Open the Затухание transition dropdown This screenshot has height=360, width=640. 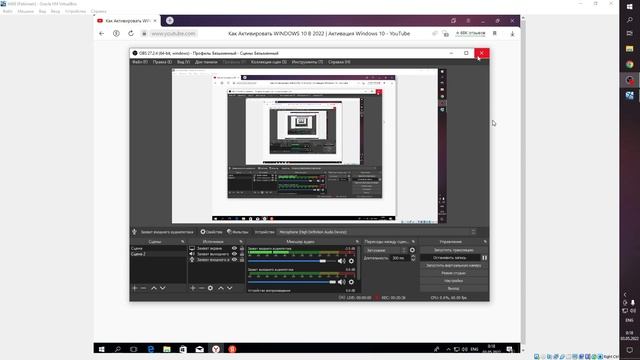(386, 250)
